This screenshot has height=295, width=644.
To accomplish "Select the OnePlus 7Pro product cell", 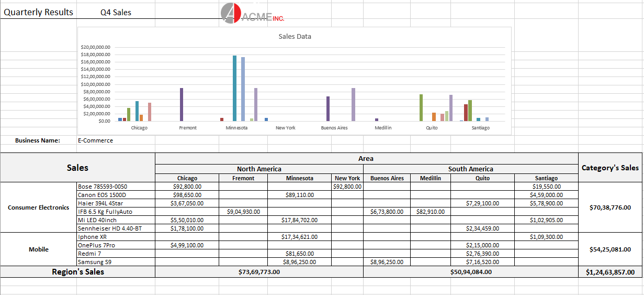I will tap(116, 245).
